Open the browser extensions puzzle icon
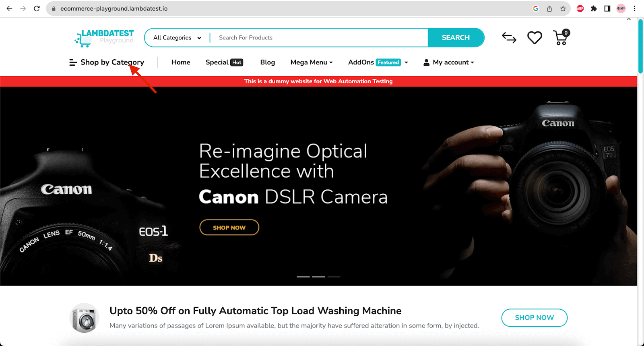The image size is (644, 346). [x=594, y=8]
